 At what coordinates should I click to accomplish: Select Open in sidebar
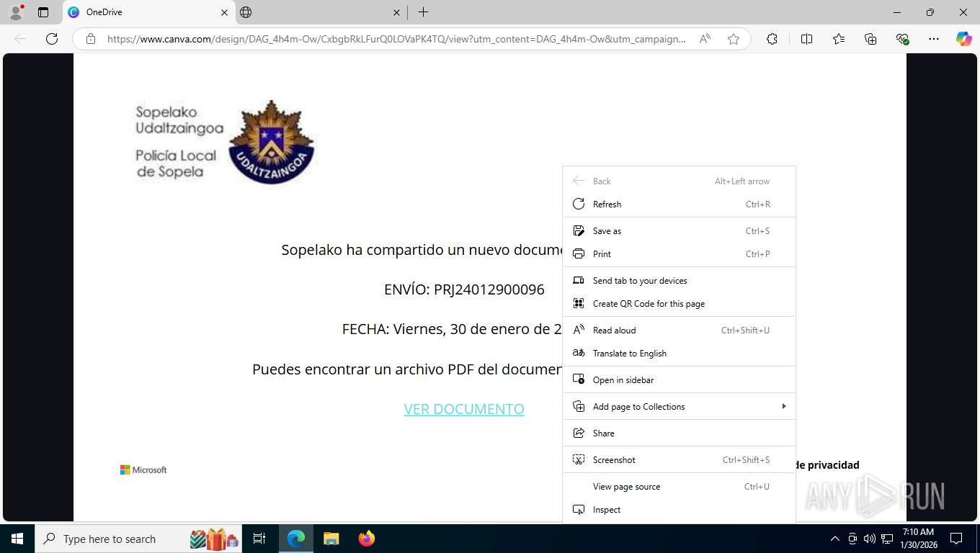679,379
